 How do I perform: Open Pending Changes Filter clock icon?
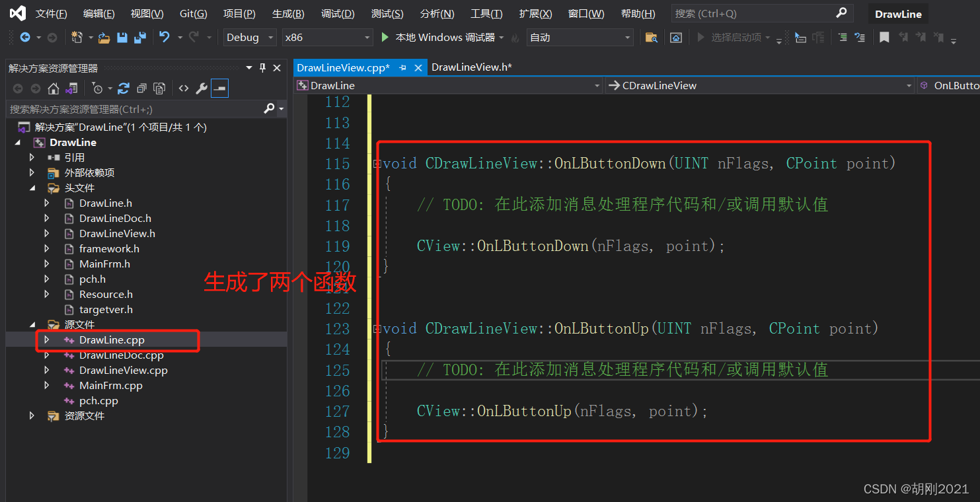point(98,89)
